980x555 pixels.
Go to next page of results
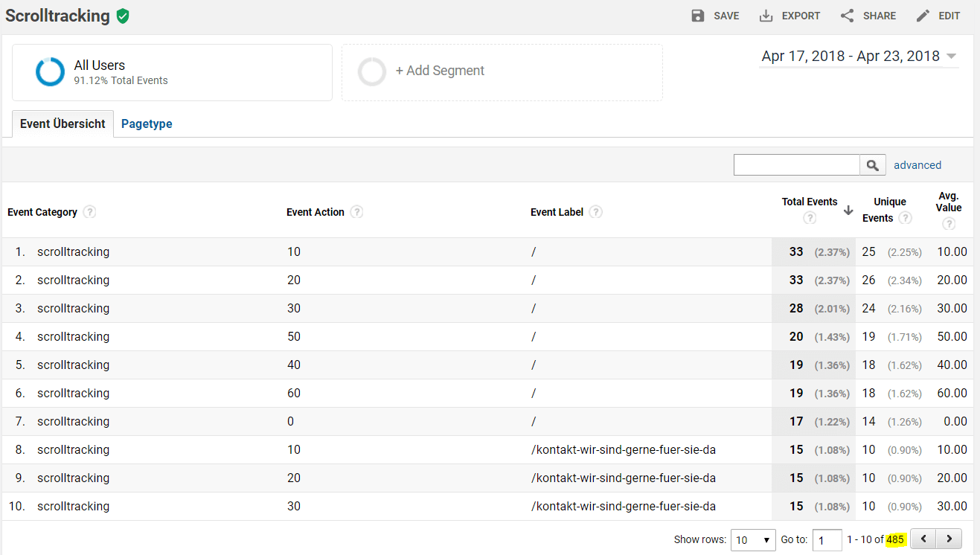tap(949, 539)
